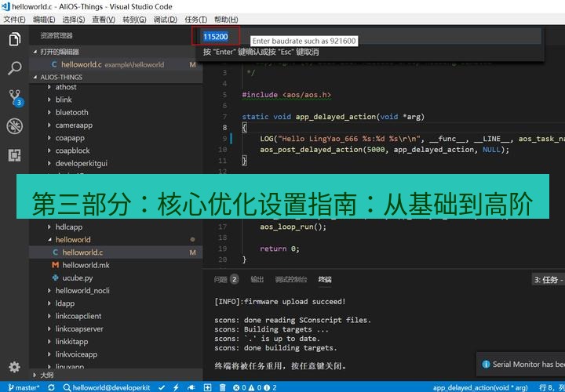Click the 资源管理器 explorer panel title
565x392 pixels.
pos(56,35)
